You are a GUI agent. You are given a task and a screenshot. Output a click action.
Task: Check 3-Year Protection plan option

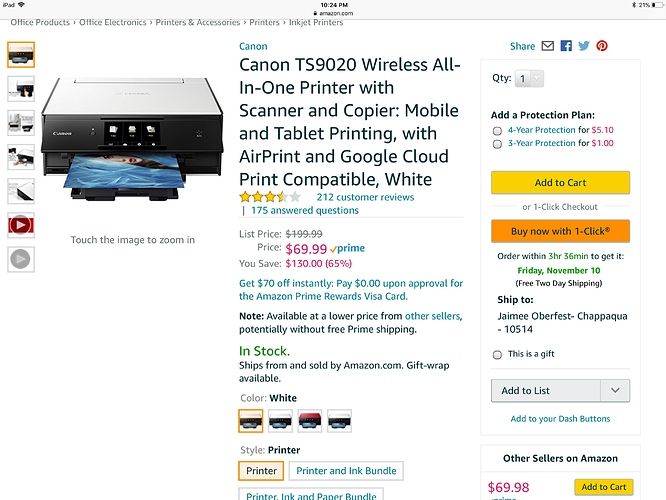pos(497,143)
